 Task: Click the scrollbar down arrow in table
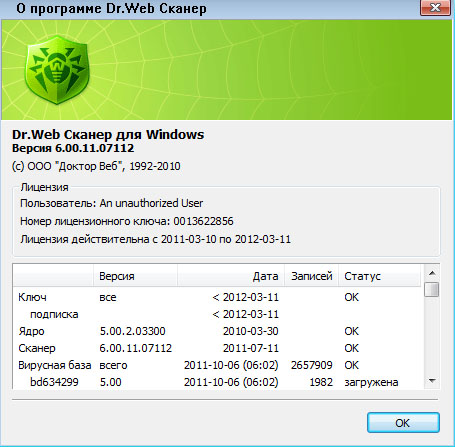[432, 381]
